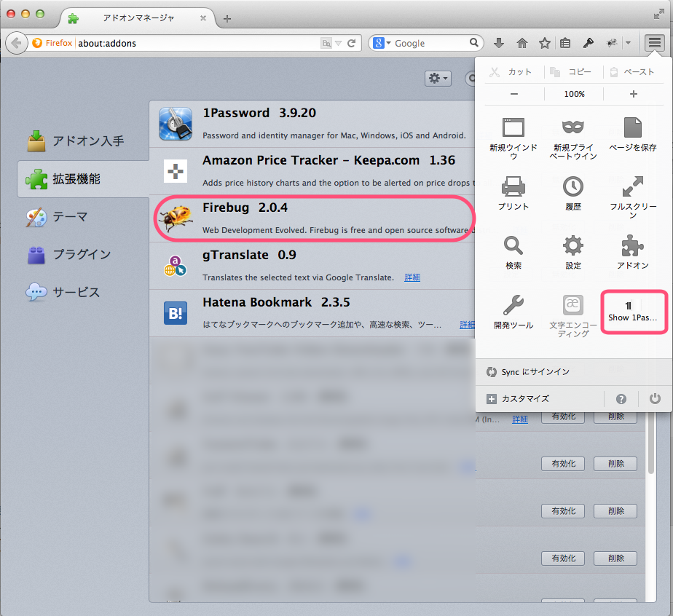Select the gTranslate 0.9 add-on entry
673x616 pixels.
coord(312,266)
